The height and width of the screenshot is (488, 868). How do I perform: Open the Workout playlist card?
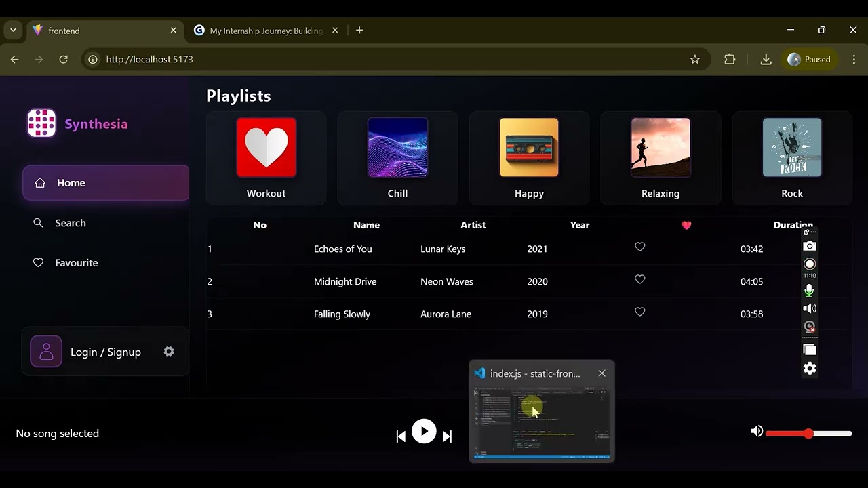tap(266, 158)
